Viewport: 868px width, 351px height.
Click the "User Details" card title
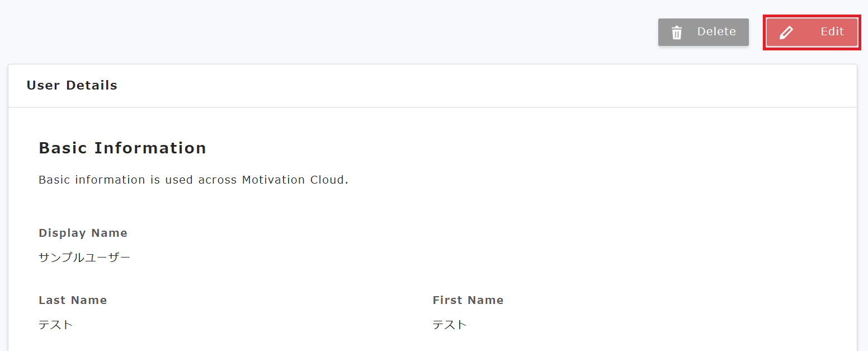(x=72, y=86)
